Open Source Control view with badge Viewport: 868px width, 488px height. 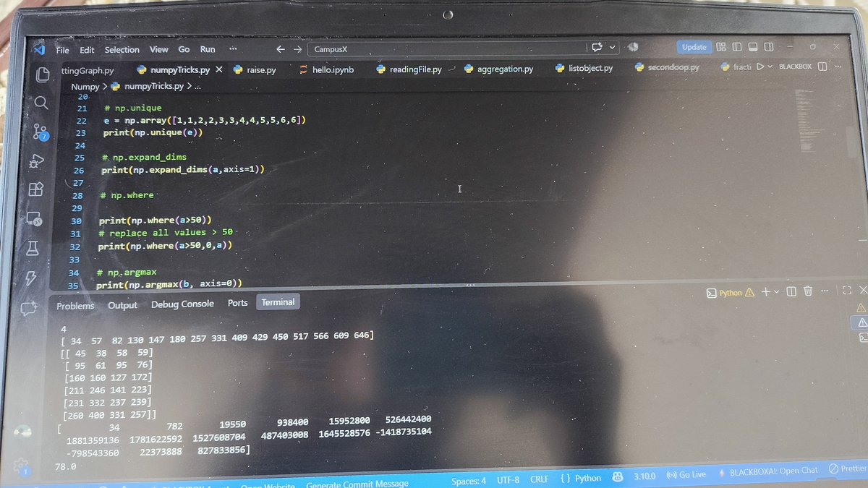click(x=39, y=132)
